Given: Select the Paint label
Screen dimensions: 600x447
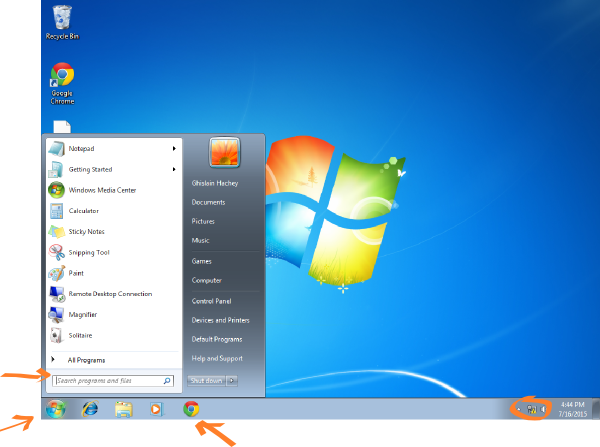Looking at the screenshot, I should click(x=76, y=273).
